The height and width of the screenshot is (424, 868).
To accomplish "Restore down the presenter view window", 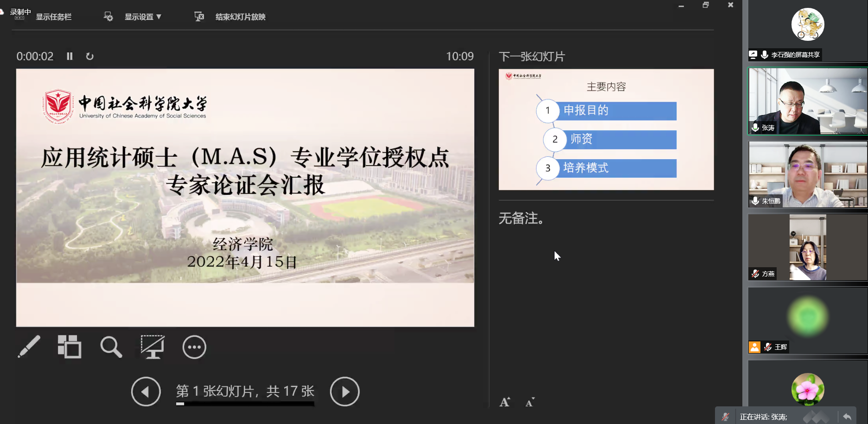I will click(x=706, y=5).
